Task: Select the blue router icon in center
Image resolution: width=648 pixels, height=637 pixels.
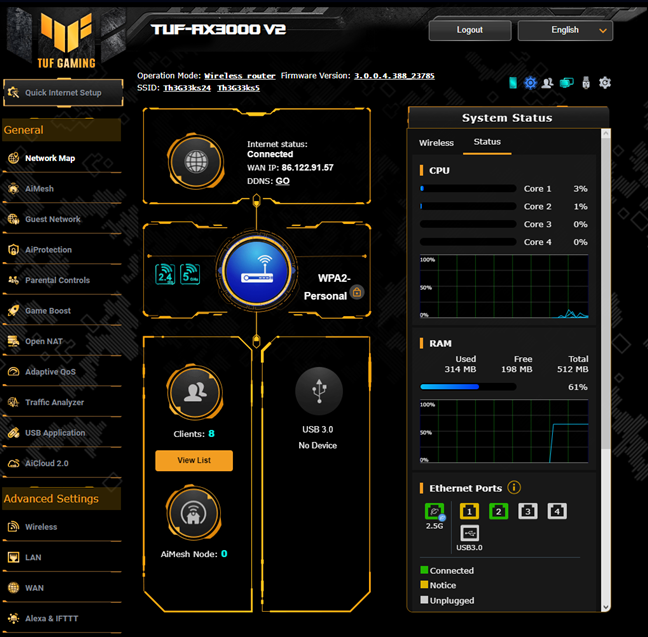Action: point(257,272)
